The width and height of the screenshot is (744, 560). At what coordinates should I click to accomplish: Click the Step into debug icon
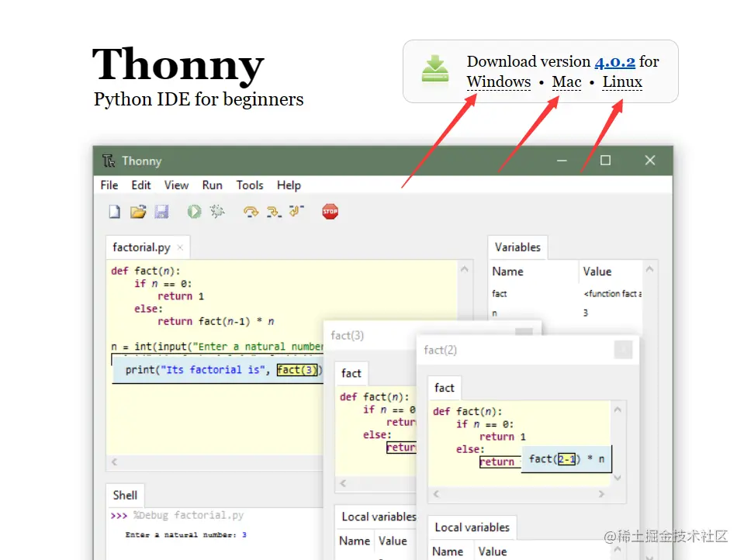[274, 212]
